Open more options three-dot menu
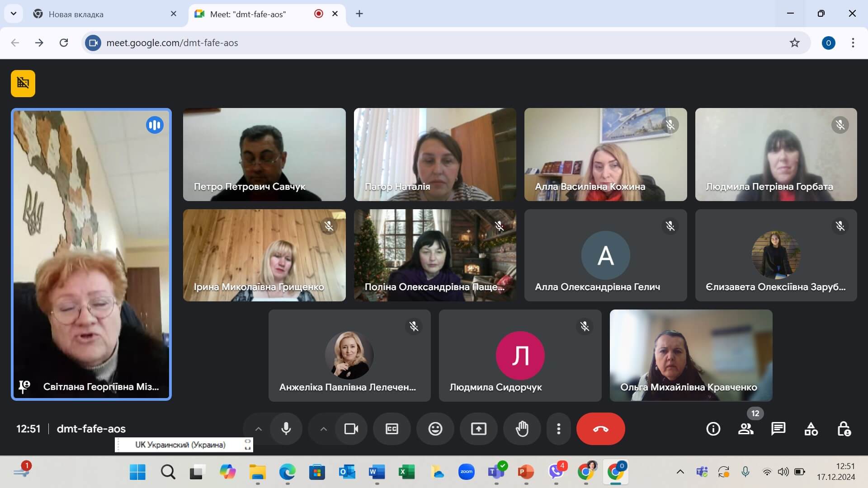This screenshot has height=488, width=868. click(x=558, y=429)
